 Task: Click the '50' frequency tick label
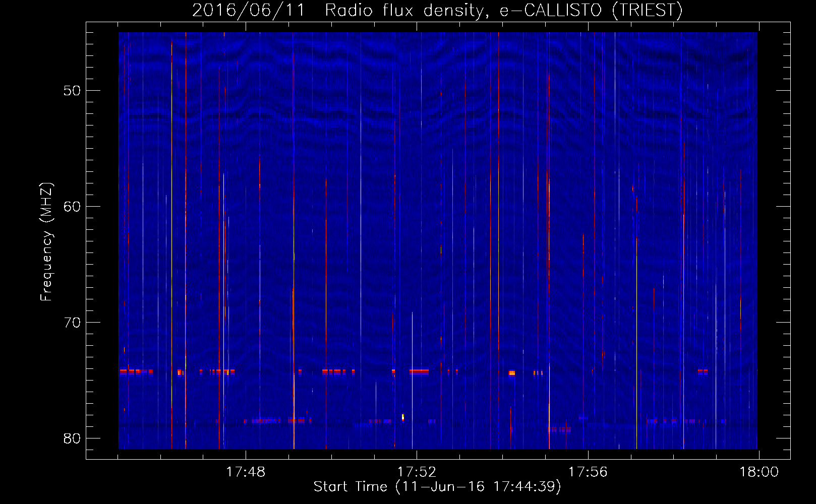pyautogui.click(x=72, y=91)
